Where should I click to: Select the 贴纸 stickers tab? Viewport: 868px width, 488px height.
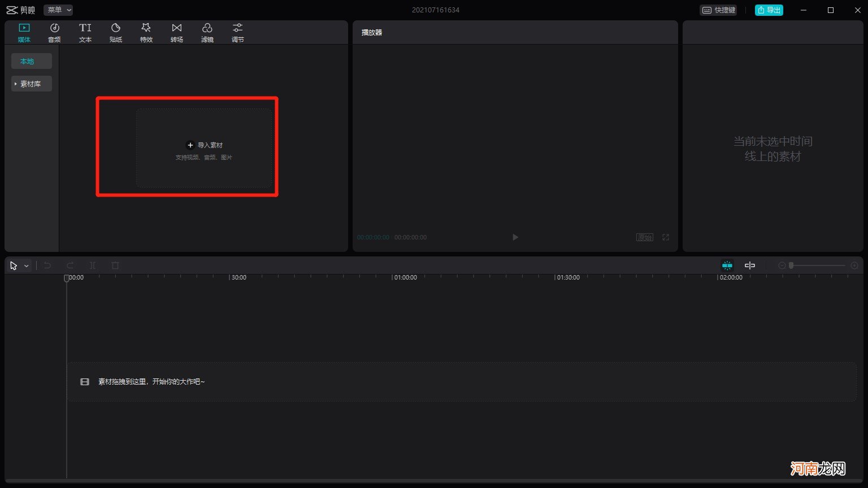(x=116, y=33)
